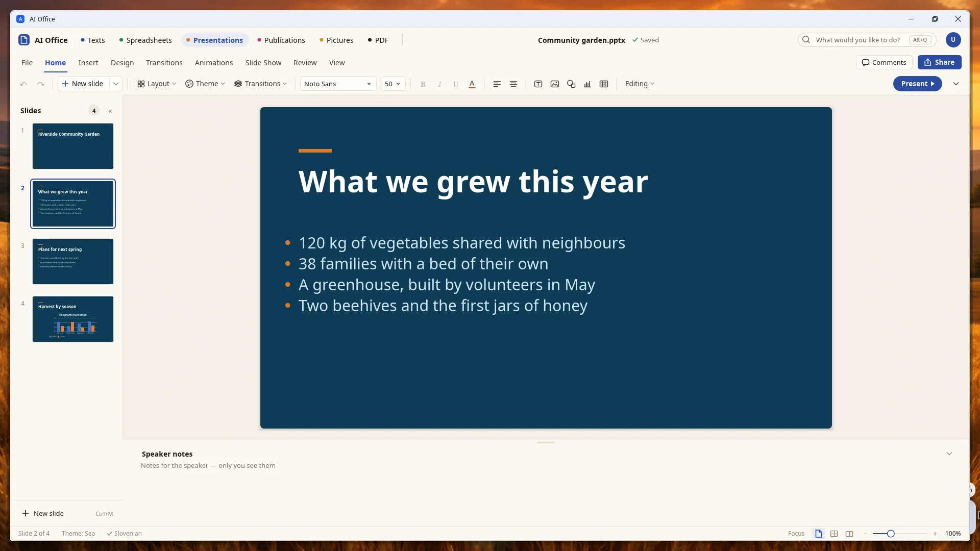
Task: Insert a table
Action: coord(604,84)
